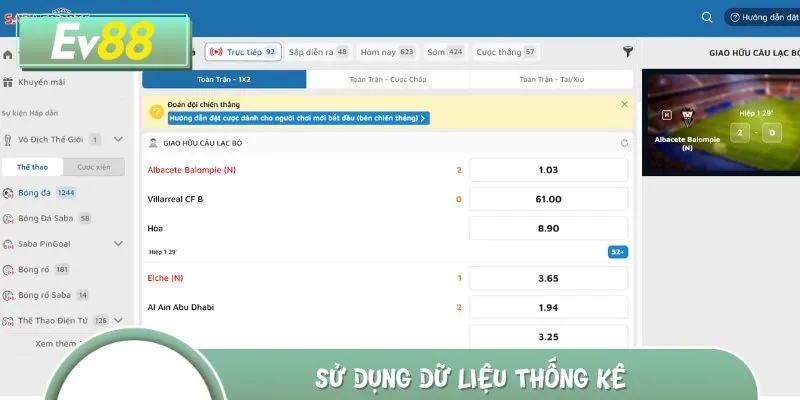
Task: Click the Thể Thao Điện Tử icon
Action: [x=8, y=321]
